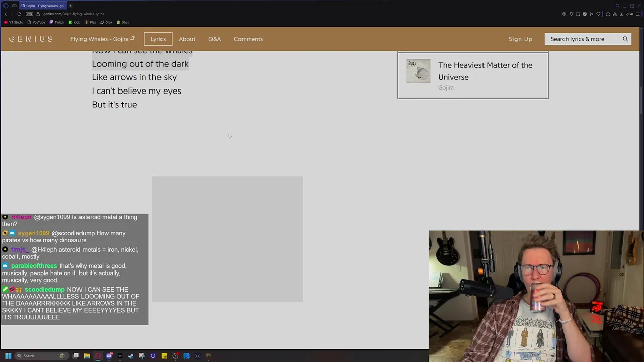Image resolution: width=644 pixels, height=362 pixels.
Task: Click the album cover thumbnail
Action: (418, 71)
